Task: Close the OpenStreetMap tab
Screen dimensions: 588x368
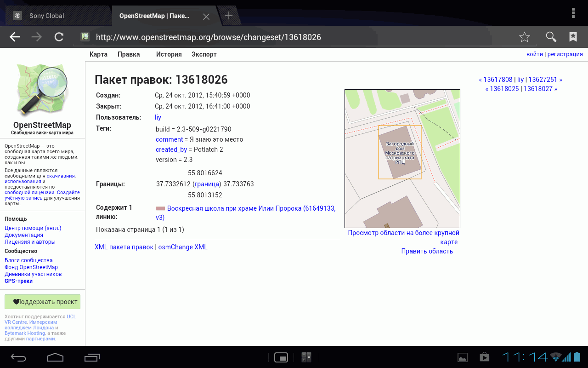Action: tap(206, 16)
